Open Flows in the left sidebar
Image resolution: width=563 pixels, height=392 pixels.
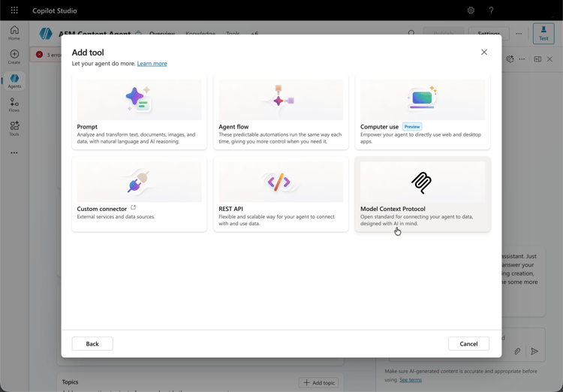tap(14, 105)
